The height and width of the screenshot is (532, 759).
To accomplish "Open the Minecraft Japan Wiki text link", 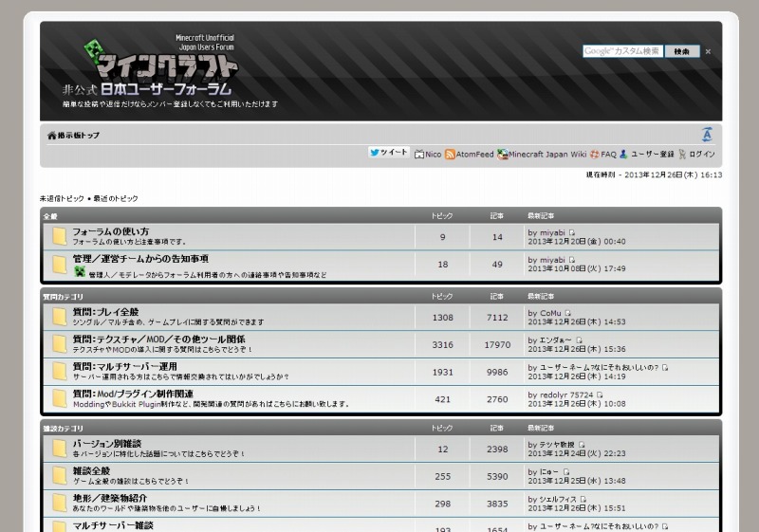I will tap(547, 155).
